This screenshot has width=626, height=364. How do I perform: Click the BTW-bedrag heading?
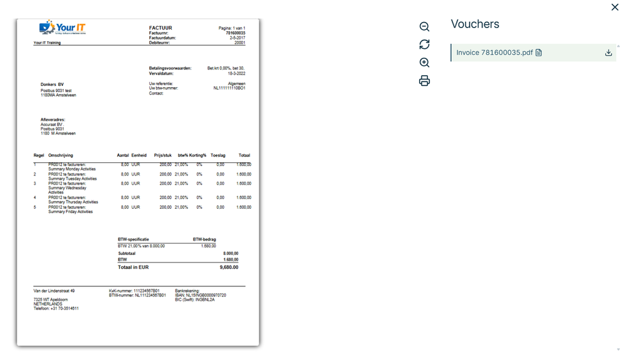click(204, 239)
